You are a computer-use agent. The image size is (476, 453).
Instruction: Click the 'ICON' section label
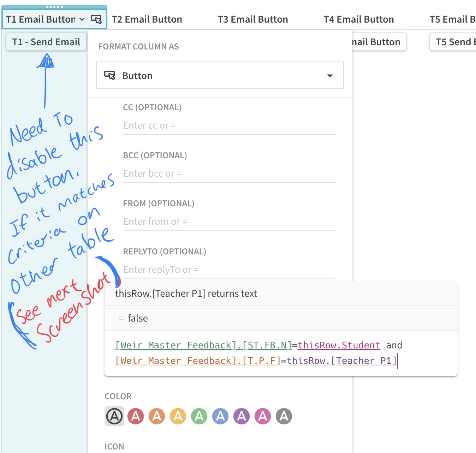(x=114, y=447)
